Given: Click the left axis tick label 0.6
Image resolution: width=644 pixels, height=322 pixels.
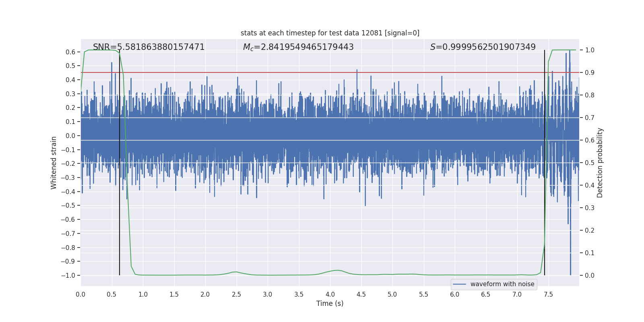Looking at the screenshot, I should (x=70, y=52).
